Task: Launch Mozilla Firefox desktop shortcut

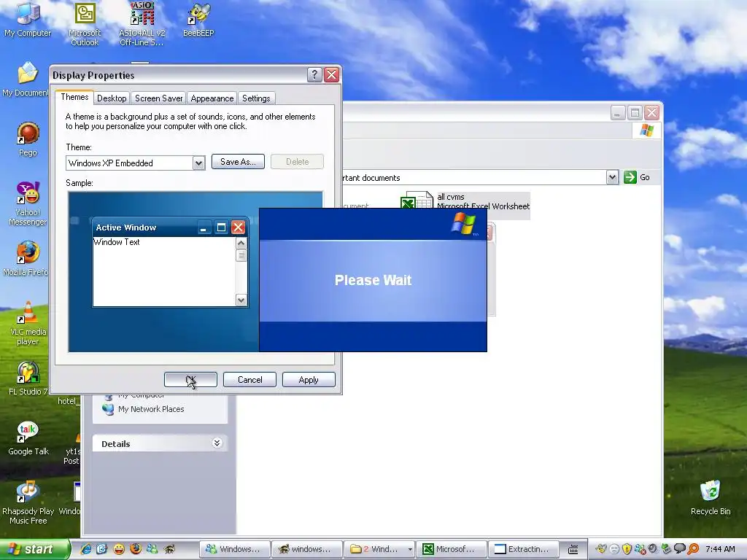Action: pyautogui.click(x=27, y=259)
